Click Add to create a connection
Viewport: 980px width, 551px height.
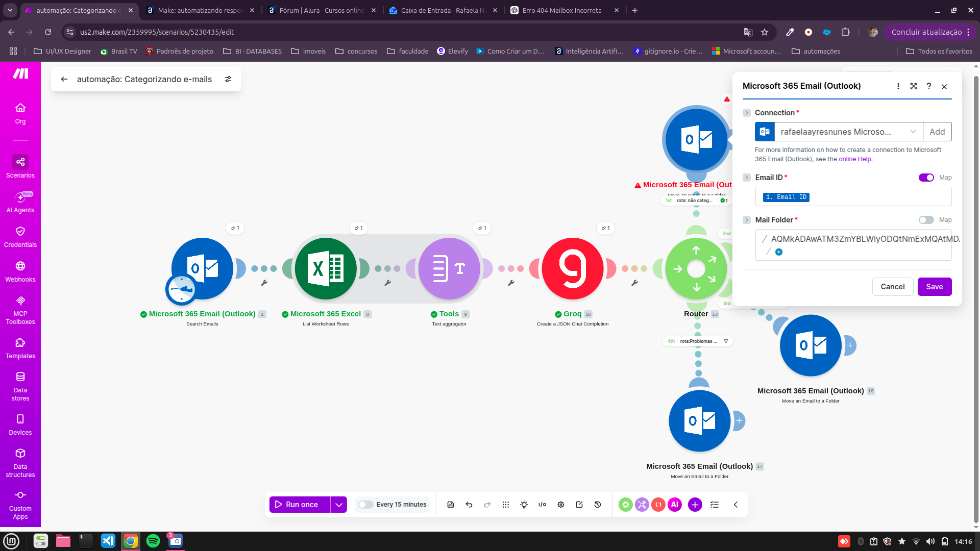point(937,132)
